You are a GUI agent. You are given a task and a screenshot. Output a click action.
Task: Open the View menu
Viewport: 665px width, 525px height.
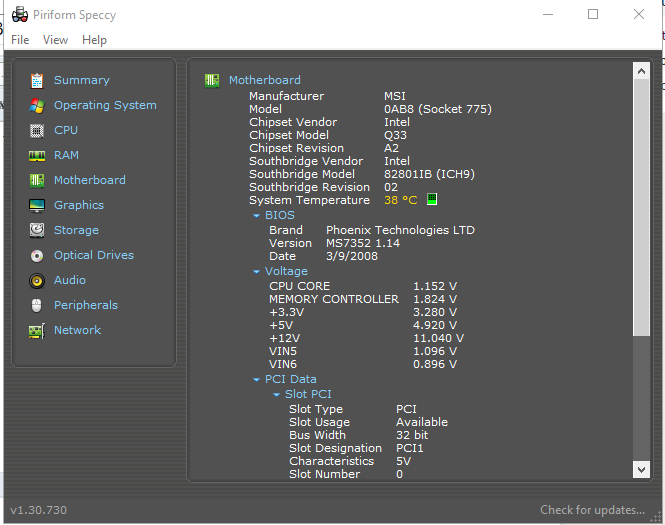pyautogui.click(x=55, y=40)
